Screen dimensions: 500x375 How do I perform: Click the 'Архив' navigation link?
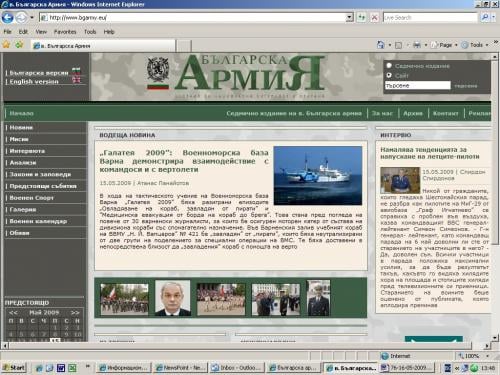click(x=413, y=113)
